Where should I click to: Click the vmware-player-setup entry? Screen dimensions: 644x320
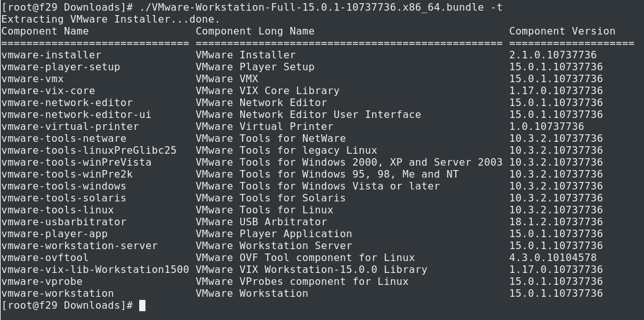61,67
